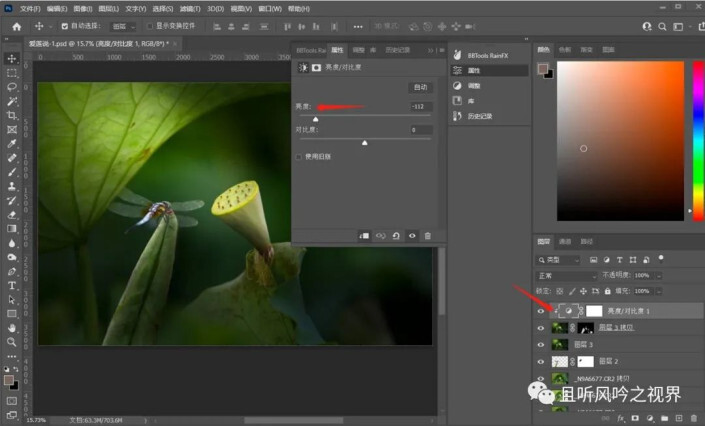Image resolution: width=705 pixels, height=426 pixels.
Task: Click the clip to layer icon in Properties
Action: tap(363, 235)
